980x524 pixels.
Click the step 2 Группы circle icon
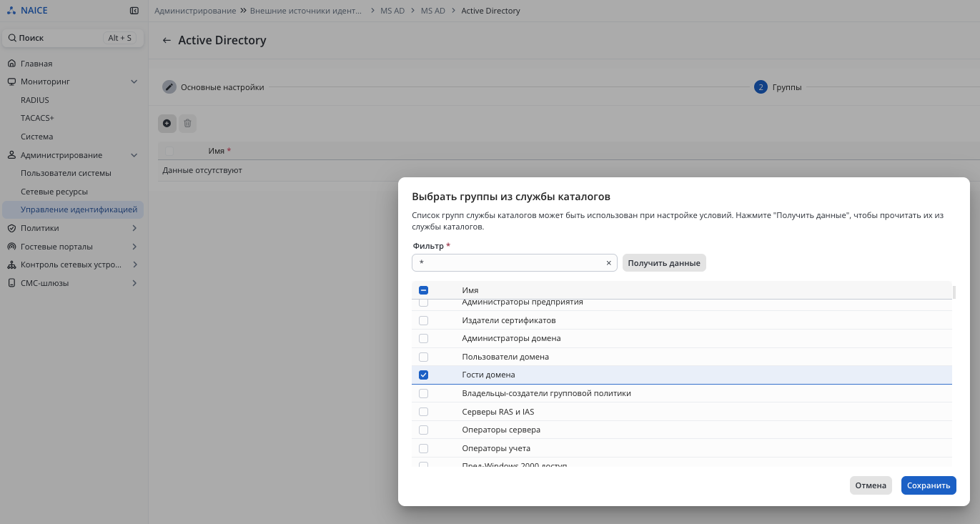[x=761, y=87]
